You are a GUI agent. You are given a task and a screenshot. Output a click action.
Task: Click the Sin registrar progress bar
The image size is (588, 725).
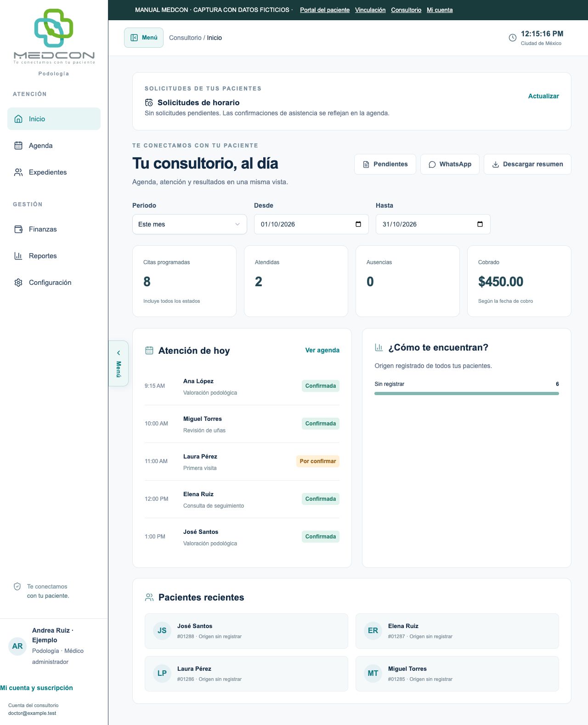467,393
